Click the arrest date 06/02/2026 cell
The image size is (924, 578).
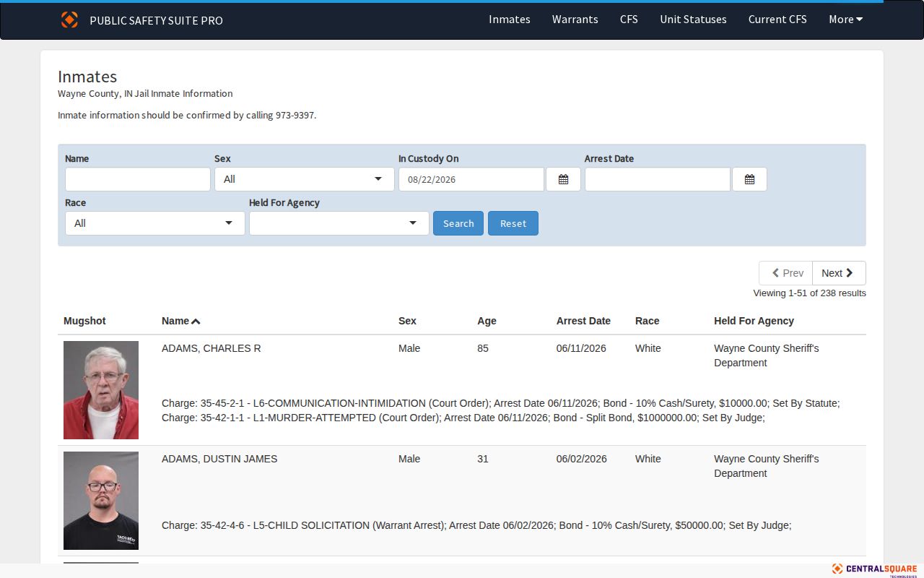[581, 459]
